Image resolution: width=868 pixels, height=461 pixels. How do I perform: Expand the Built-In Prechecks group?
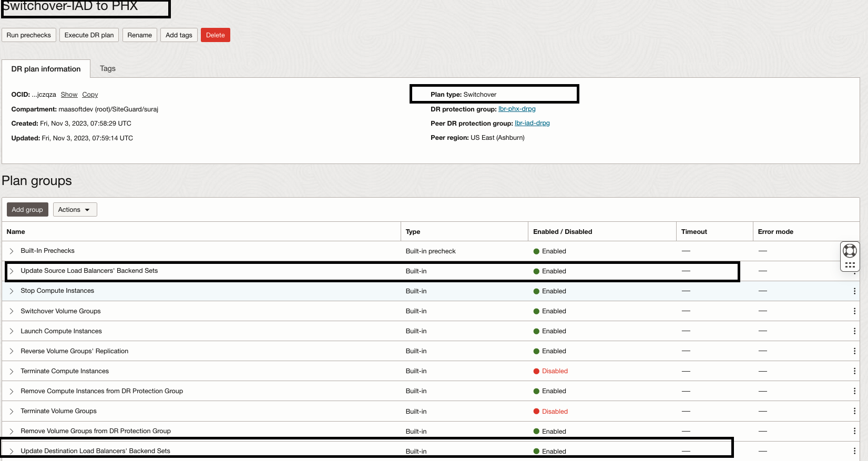[x=12, y=251]
